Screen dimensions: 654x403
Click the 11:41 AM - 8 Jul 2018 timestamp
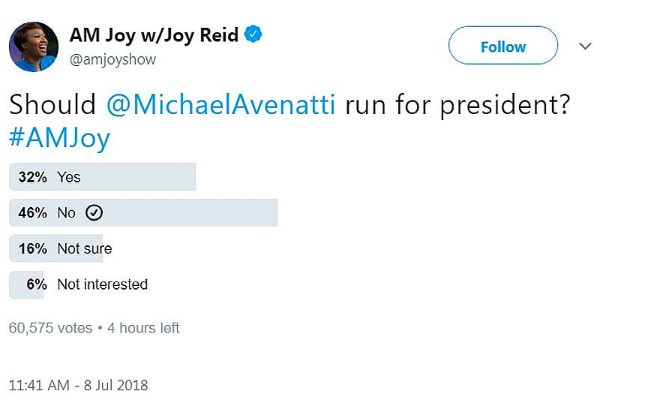[x=78, y=385]
